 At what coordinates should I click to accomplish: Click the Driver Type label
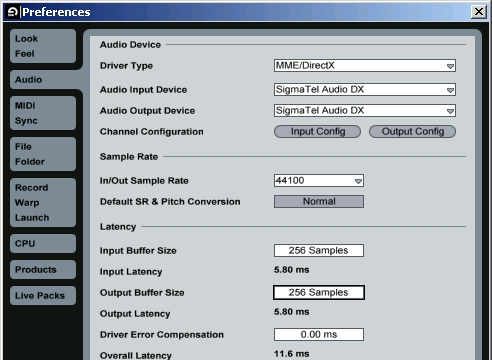pos(126,66)
